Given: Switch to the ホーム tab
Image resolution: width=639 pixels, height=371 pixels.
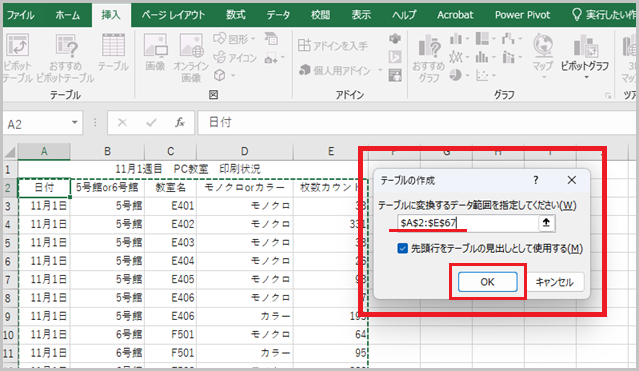Looking at the screenshot, I should coord(68,15).
